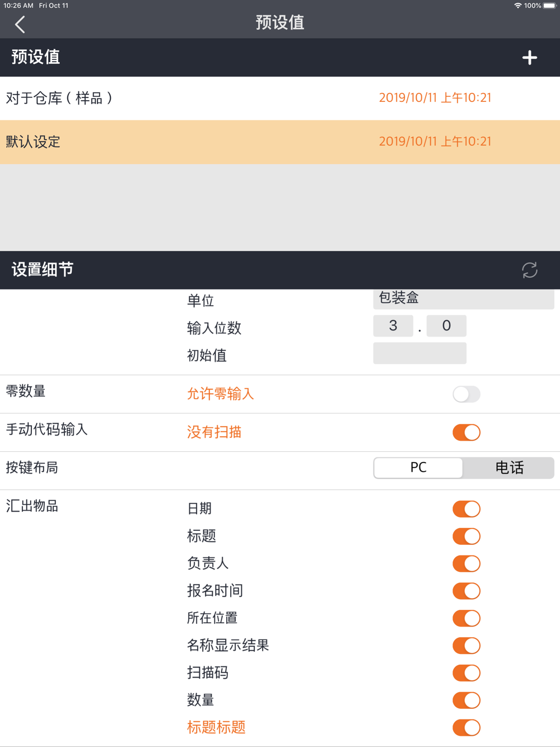Screen dimensions: 560x747
Task: Add a new preset with plus icon
Action: click(x=530, y=58)
